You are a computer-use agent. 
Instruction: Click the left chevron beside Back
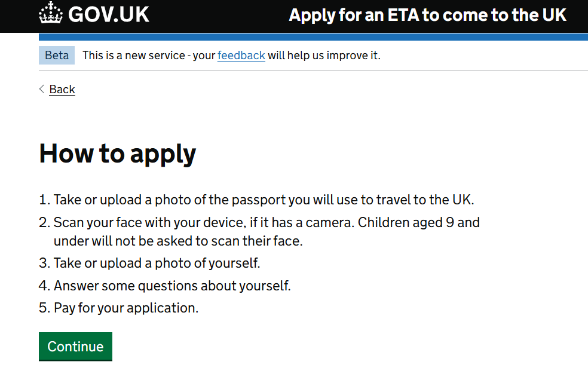coord(42,89)
